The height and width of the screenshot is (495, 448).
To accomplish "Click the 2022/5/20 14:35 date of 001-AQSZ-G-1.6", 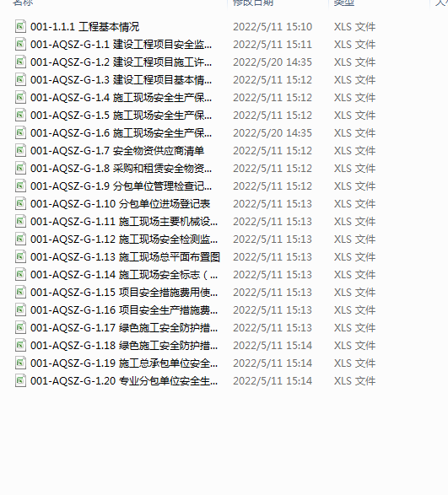I will (273, 133).
